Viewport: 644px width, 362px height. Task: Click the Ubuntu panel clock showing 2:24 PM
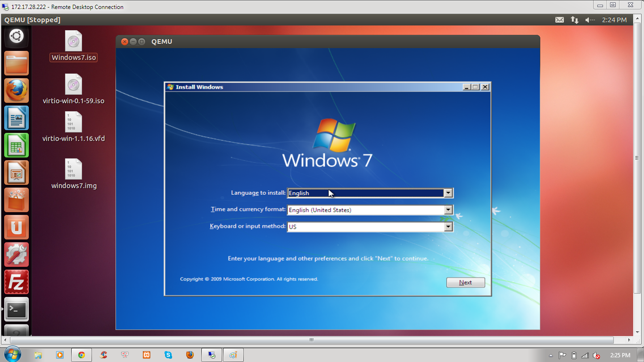pos(614,20)
